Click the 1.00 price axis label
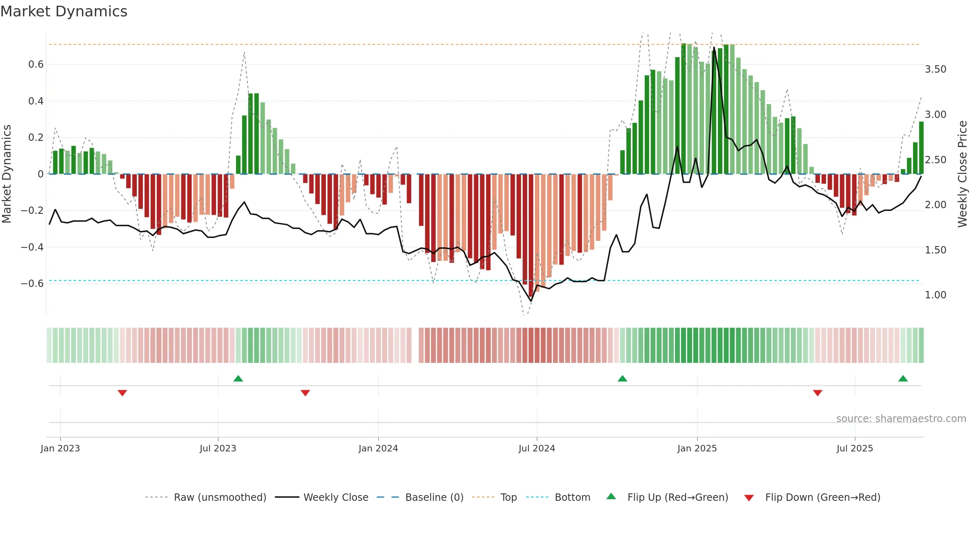The width and height of the screenshot is (980, 551). pyautogui.click(x=935, y=295)
